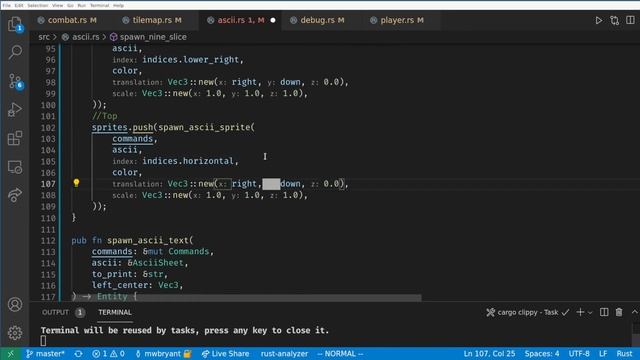640x360 pixels.
Task: Click rust-analyzer status bar item
Action: [284, 354]
